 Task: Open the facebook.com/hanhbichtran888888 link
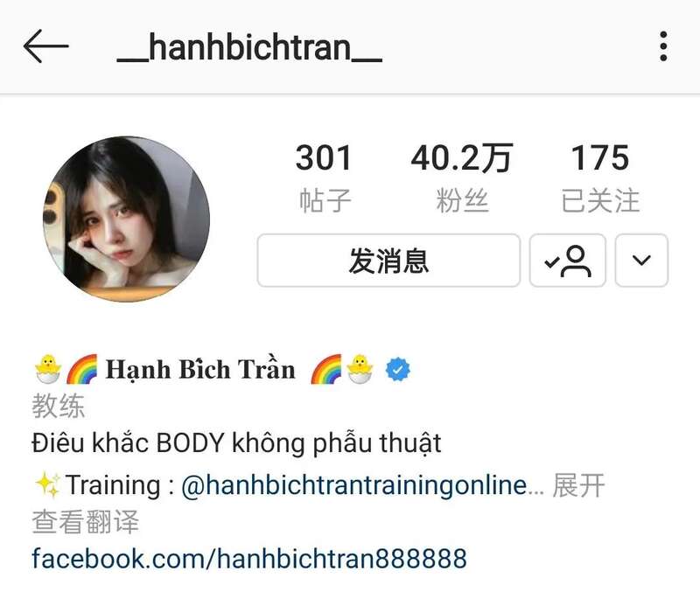(x=249, y=559)
